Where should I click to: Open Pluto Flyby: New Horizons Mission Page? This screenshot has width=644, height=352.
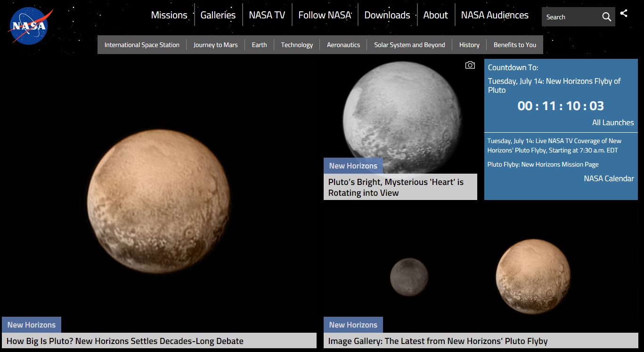[543, 164]
